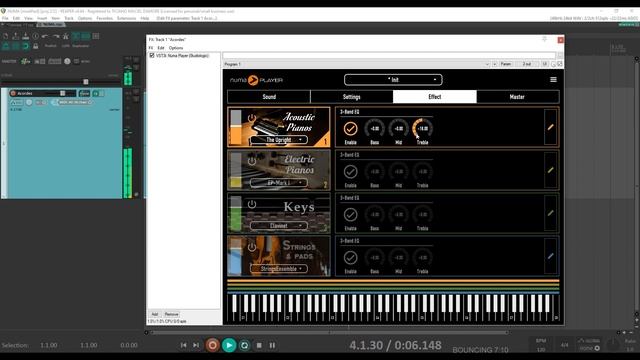Adjust Bass knob of Acoustic Pianos EQ
This screenshot has height=360, width=640.
pyautogui.click(x=374, y=129)
